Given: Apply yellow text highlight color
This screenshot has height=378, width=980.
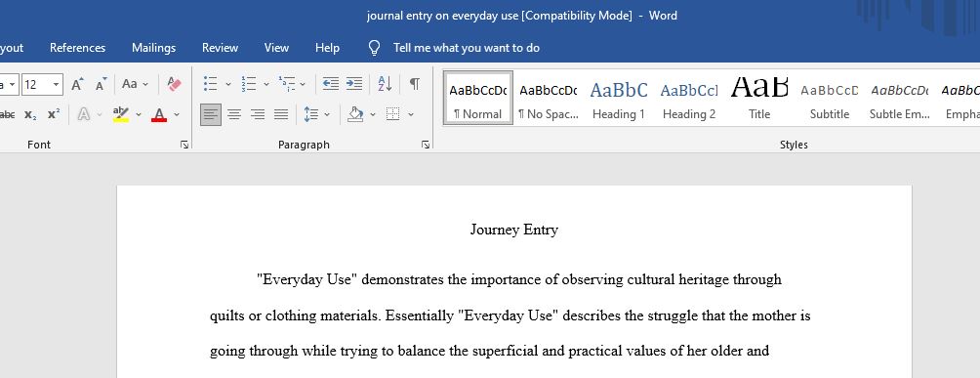Looking at the screenshot, I should point(121,114).
